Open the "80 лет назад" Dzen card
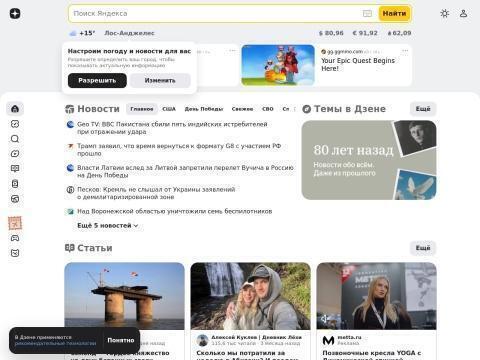 pyautogui.click(x=369, y=160)
